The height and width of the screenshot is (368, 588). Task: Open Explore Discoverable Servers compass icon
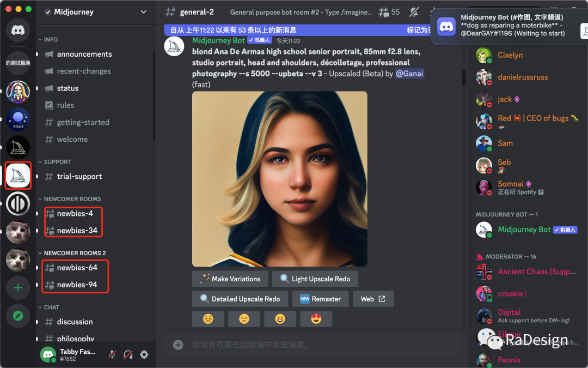coord(17,316)
